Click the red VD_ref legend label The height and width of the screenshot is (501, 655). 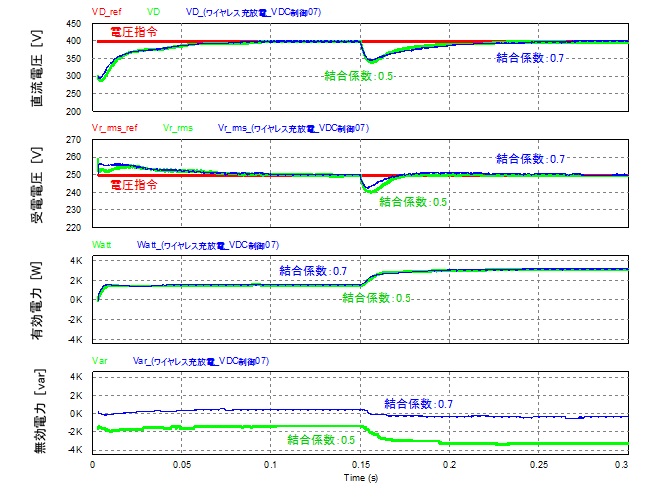[x=107, y=11]
